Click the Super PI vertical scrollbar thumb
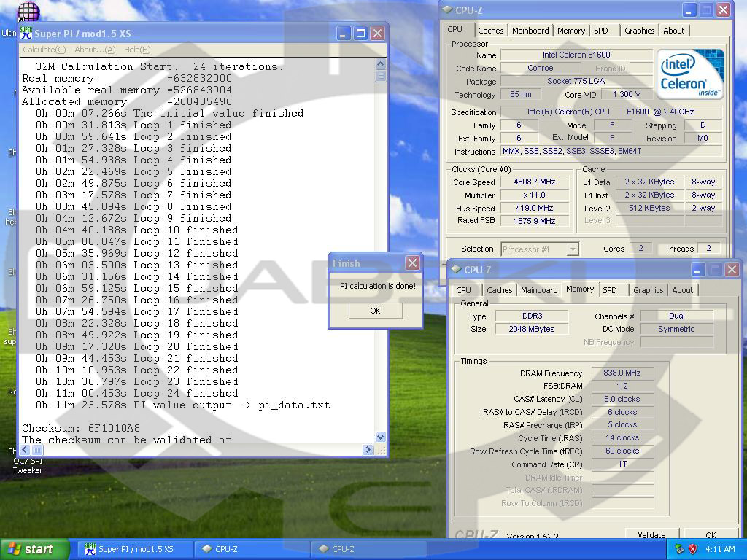747x560 pixels. [x=380, y=76]
